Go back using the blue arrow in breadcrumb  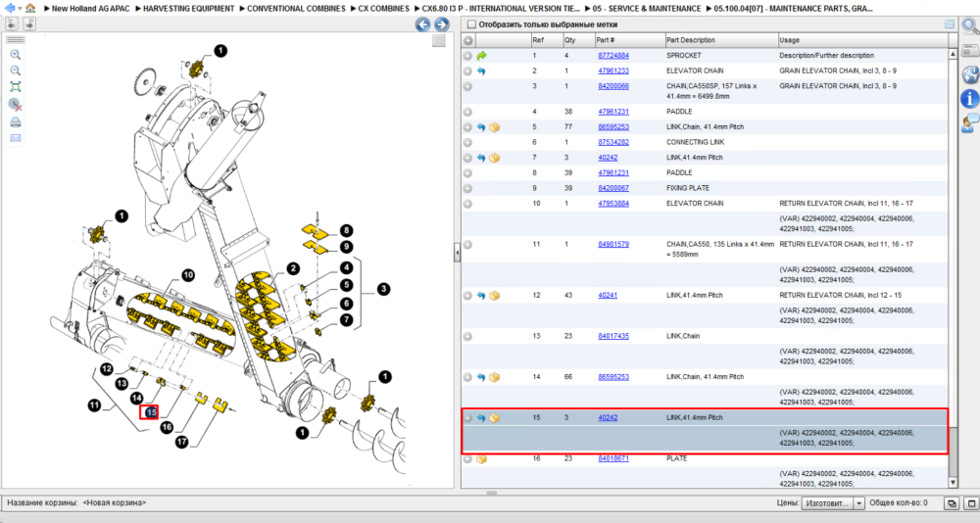coord(10,8)
